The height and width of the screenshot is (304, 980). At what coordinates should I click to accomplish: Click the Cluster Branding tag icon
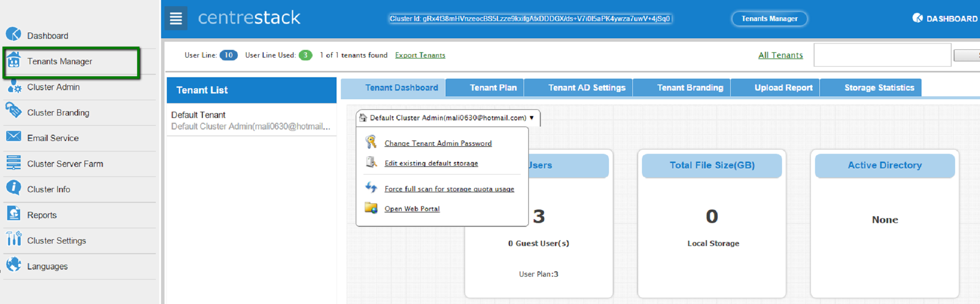coord(13,110)
